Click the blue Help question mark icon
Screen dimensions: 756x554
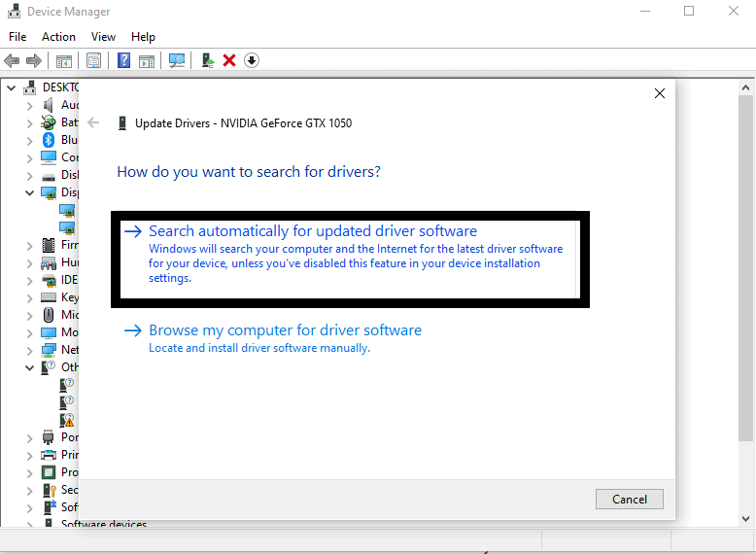coord(124,60)
